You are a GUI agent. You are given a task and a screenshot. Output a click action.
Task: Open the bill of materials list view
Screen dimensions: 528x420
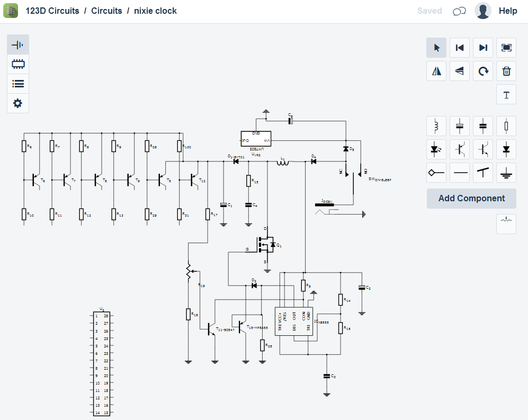pyautogui.click(x=18, y=84)
